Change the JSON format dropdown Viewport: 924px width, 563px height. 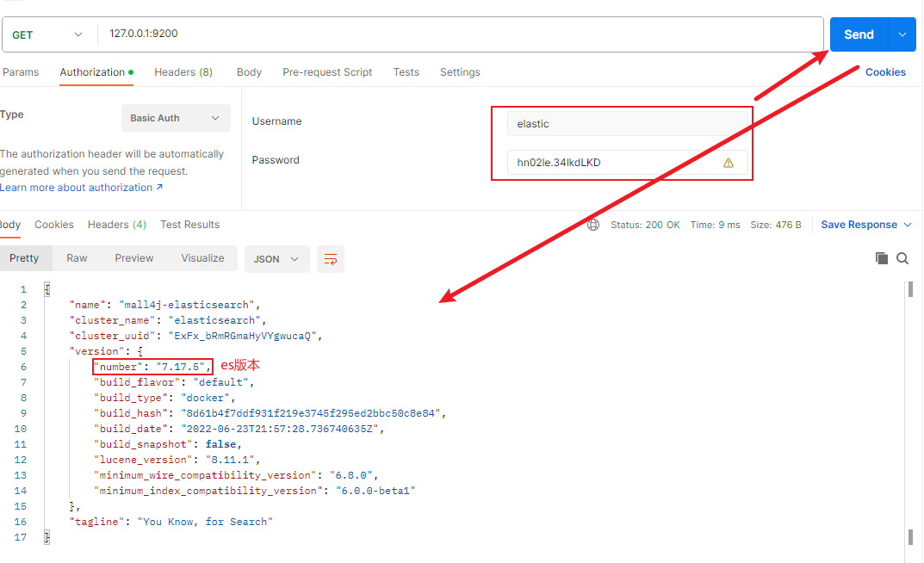pyautogui.click(x=276, y=259)
